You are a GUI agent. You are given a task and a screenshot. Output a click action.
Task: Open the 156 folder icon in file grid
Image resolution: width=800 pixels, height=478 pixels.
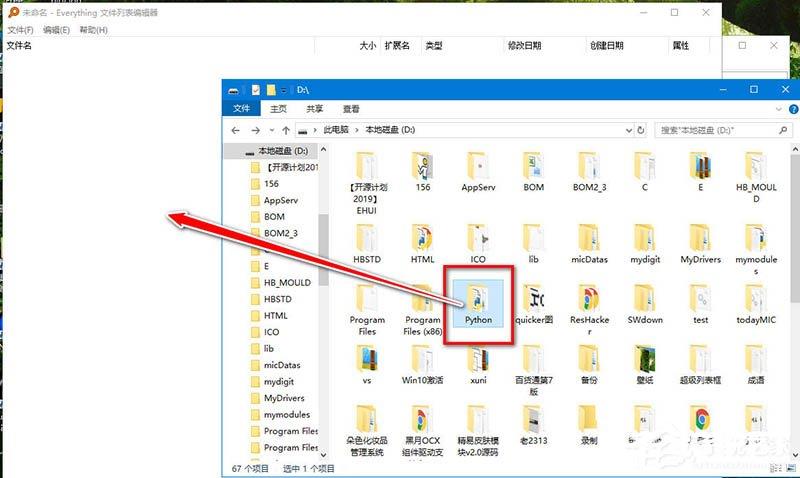coord(422,166)
